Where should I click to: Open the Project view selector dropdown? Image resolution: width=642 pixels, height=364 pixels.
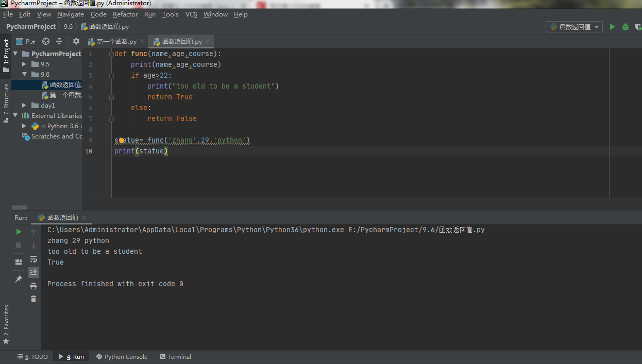click(26, 41)
